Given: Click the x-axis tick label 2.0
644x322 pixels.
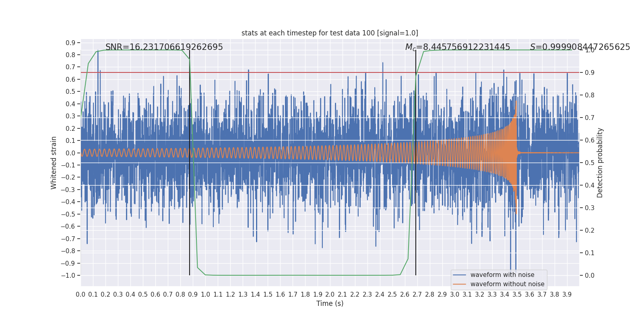Looking at the screenshot, I should 330,295.
